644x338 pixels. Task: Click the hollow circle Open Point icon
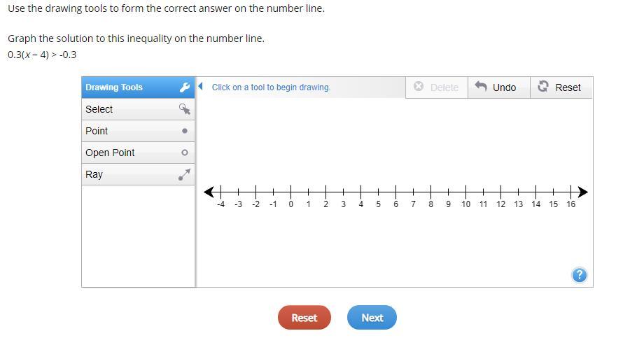[x=185, y=153]
